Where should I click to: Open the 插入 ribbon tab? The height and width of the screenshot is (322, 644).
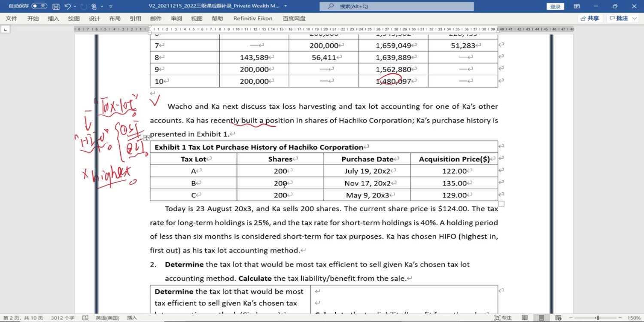(x=53, y=18)
